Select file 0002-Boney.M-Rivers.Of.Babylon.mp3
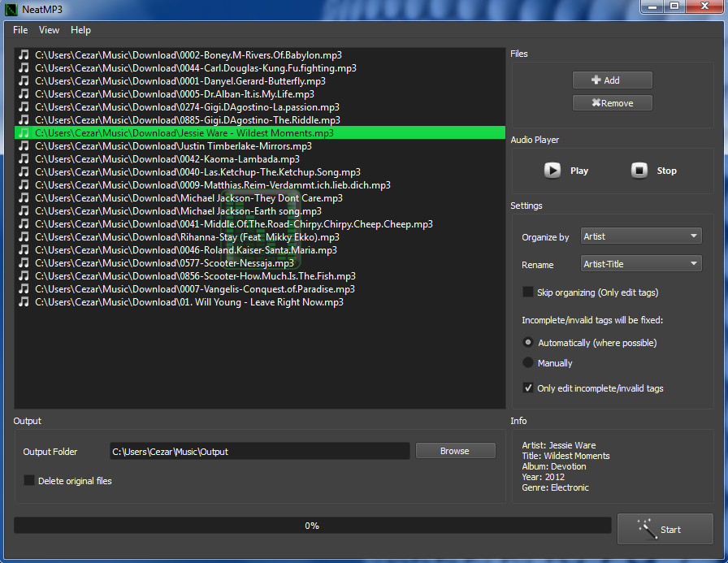Image resolution: width=728 pixels, height=563 pixels. pyautogui.click(x=259, y=54)
